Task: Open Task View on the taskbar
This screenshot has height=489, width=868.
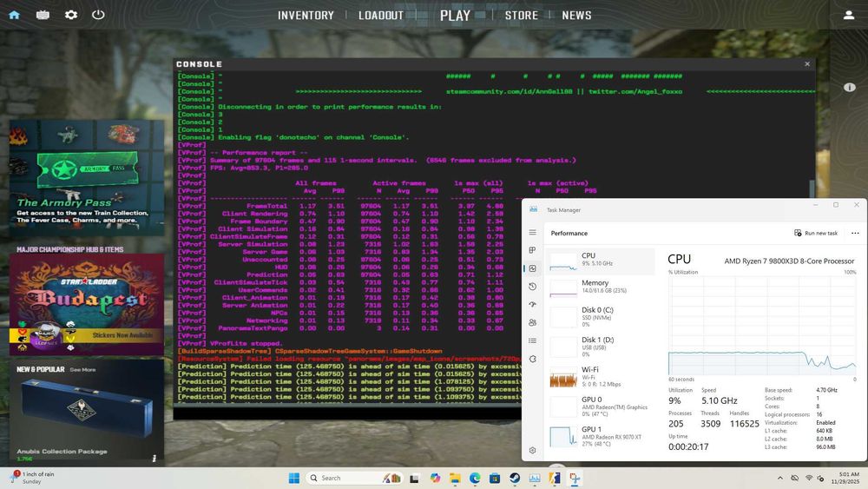Action: tap(414, 478)
